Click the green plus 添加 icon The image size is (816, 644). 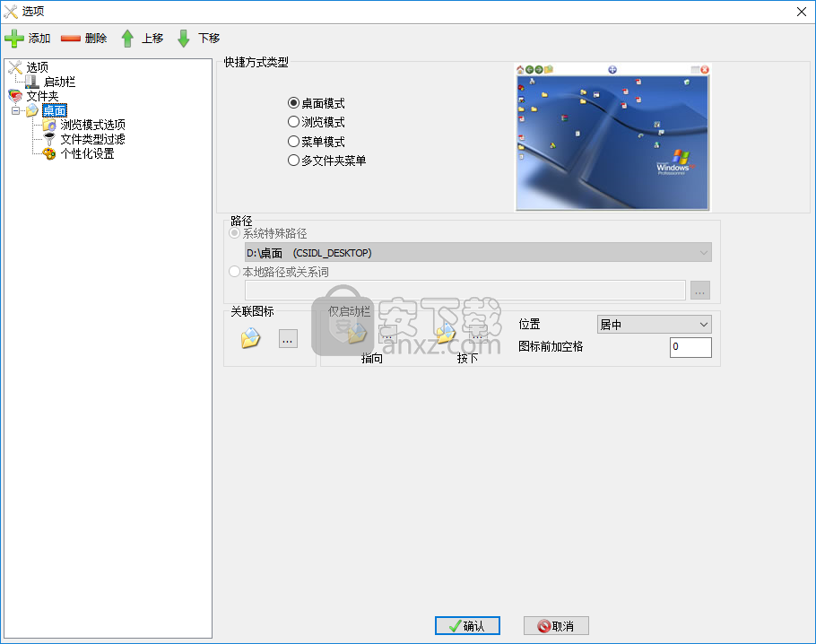(x=14, y=38)
